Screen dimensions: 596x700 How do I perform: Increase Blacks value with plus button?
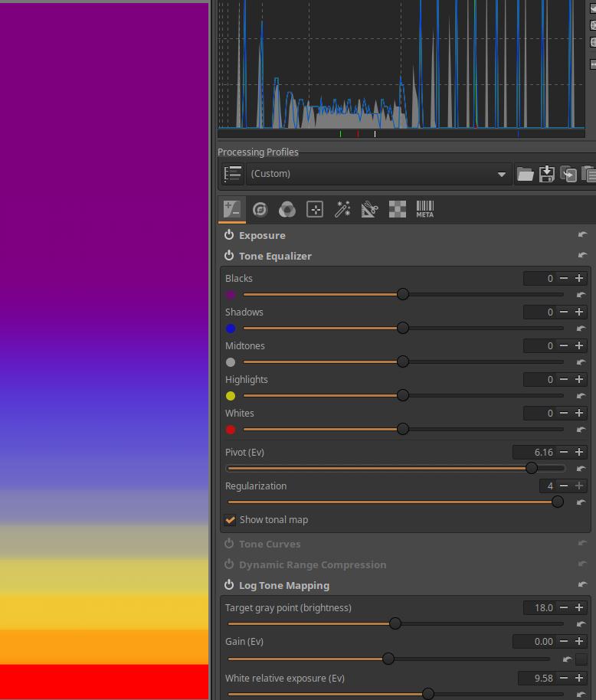tap(579, 279)
